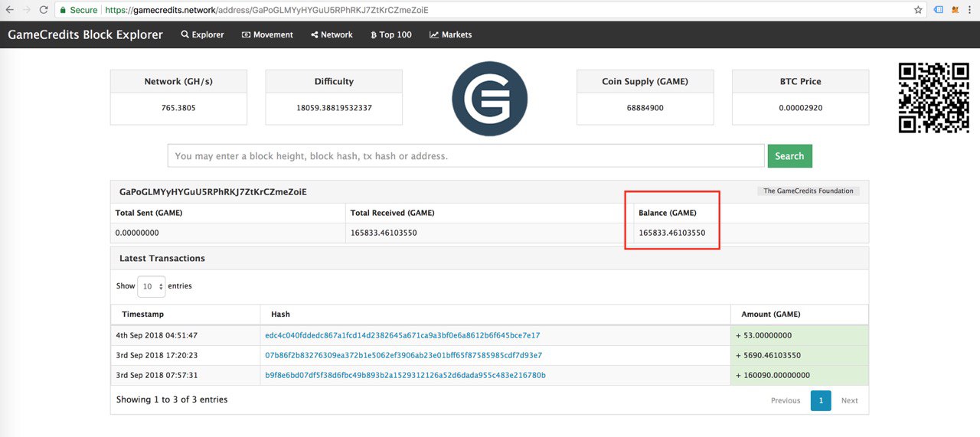This screenshot has width=980, height=437.
Task: Open the Network menu item
Action: (x=332, y=34)
